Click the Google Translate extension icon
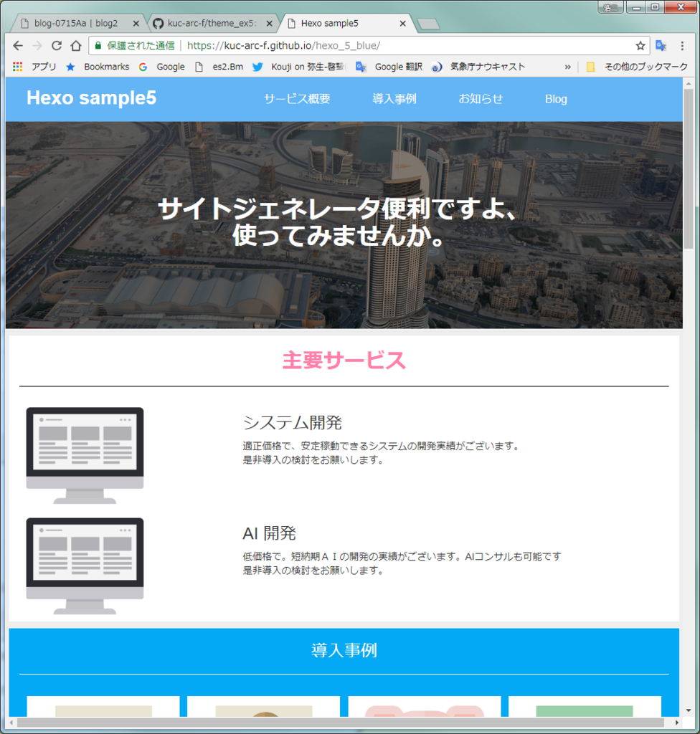 [661, 45]
